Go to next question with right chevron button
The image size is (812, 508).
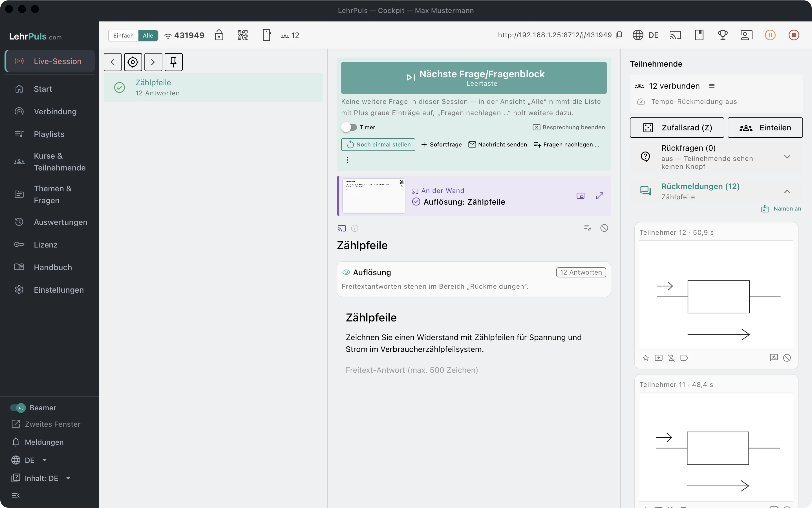tap(153, 62)
